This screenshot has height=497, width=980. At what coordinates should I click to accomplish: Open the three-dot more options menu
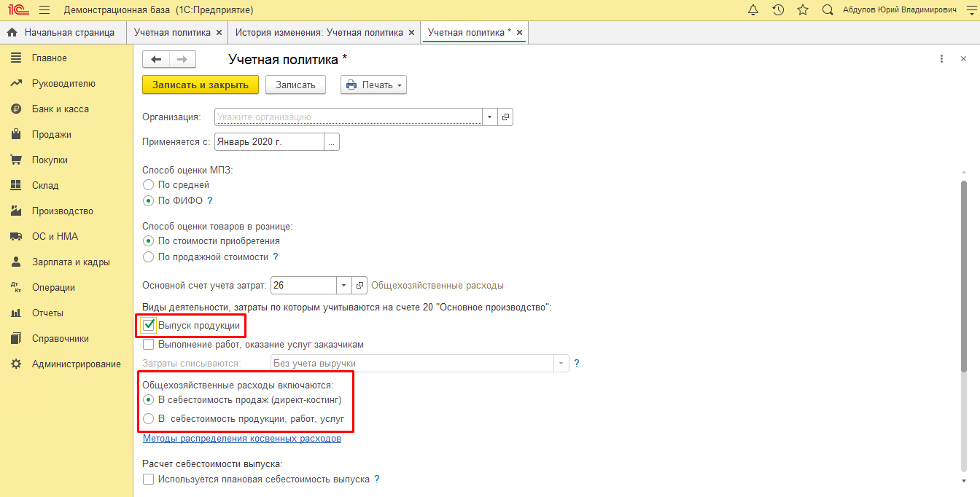[x=942, y=59]
